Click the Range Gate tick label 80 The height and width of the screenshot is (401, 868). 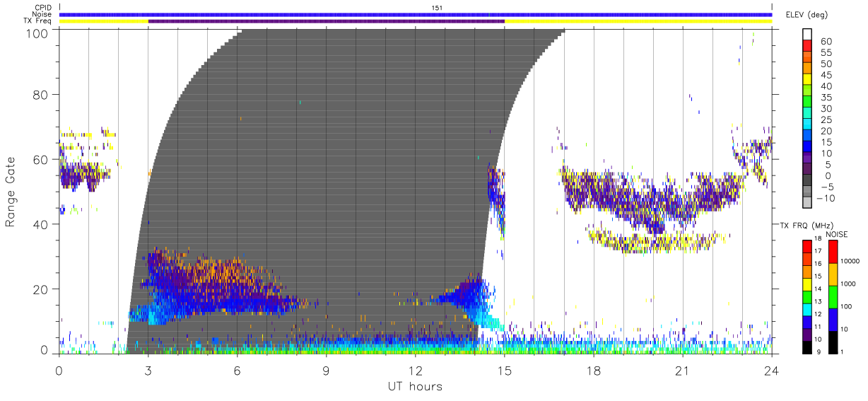(x=40, y=95)
